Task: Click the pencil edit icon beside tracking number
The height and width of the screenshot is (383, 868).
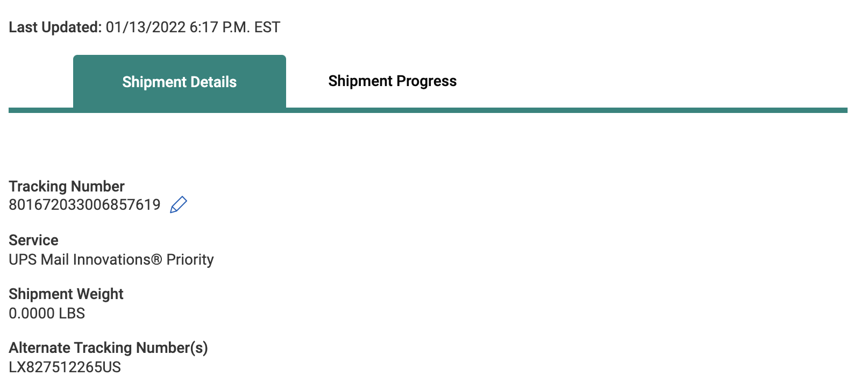Action: click(178, 205)
